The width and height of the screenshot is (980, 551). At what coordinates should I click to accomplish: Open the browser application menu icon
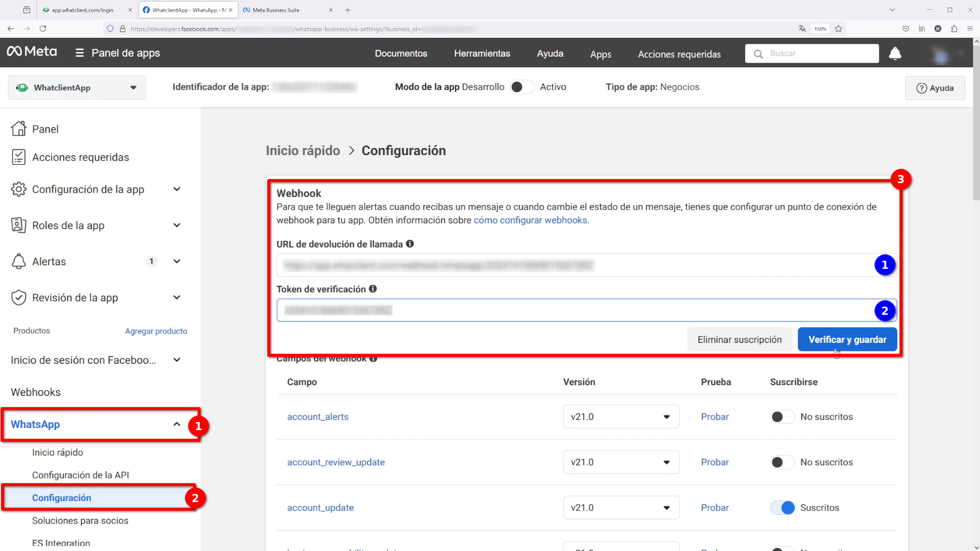[x=970, y=29]
